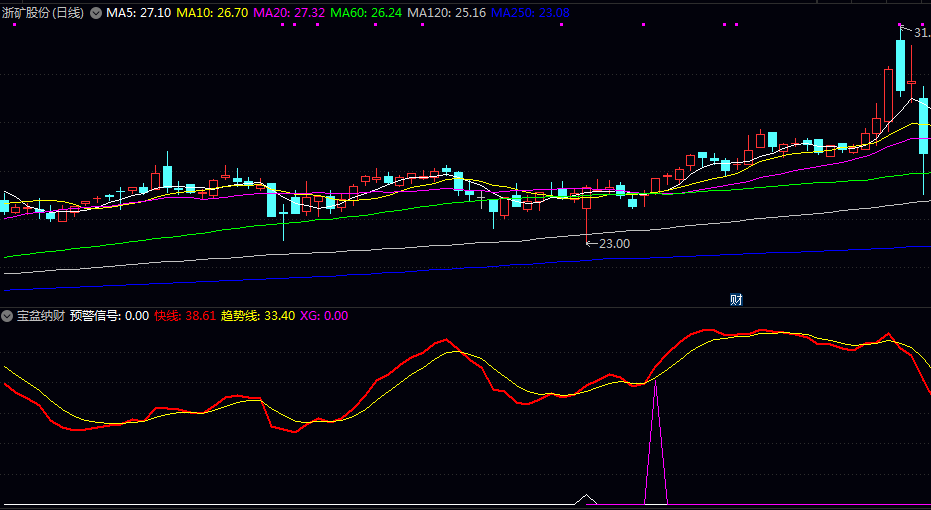Click the 浙矿股份(日线) chart title
The width and height of the screenshot is (931, 510).
pyautogui.click(x=43, y=13)
